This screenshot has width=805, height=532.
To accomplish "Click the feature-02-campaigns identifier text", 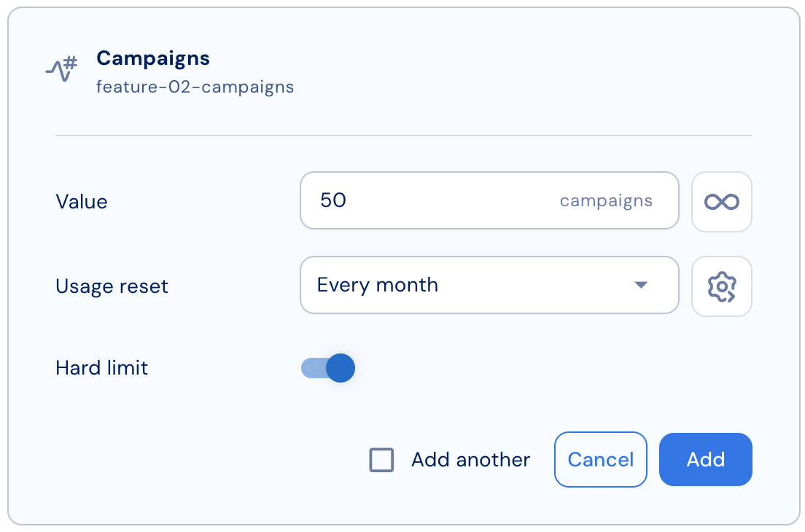I will [195, 87].
